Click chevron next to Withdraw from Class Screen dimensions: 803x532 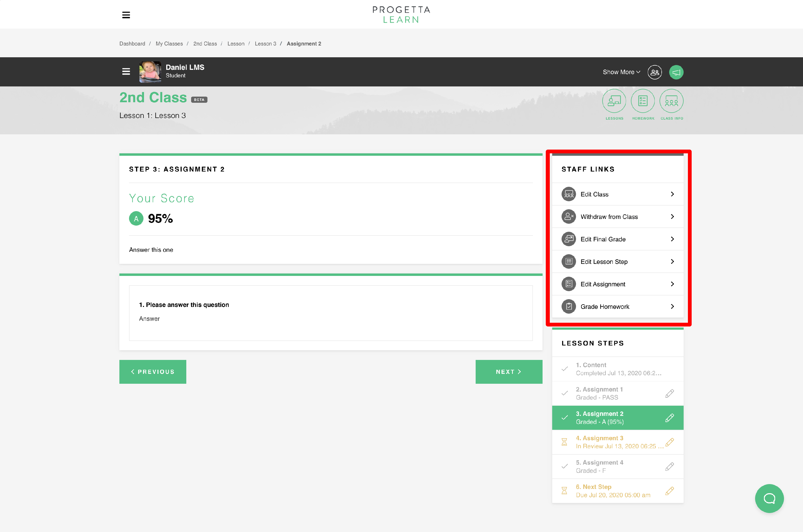tap(672, 216)
